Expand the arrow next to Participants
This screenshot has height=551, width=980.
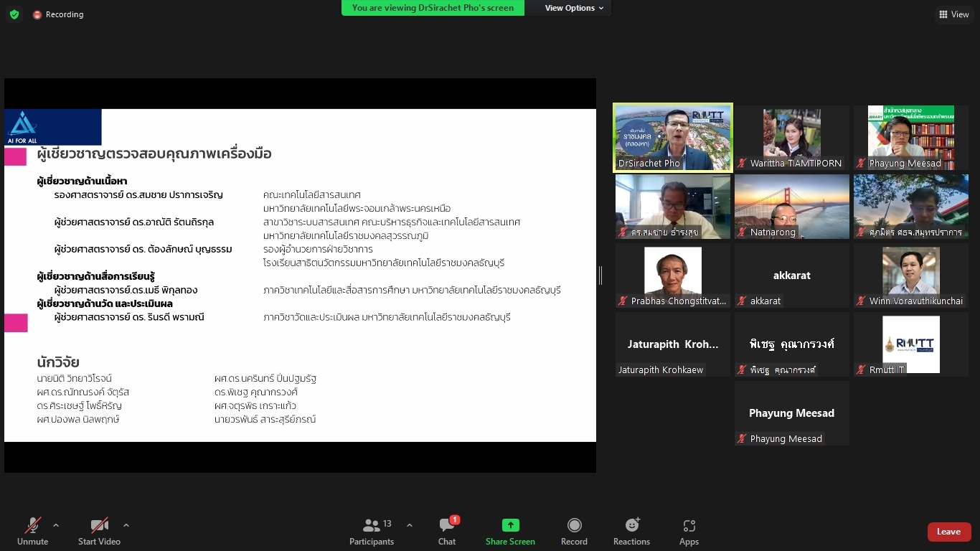(410, 525)
